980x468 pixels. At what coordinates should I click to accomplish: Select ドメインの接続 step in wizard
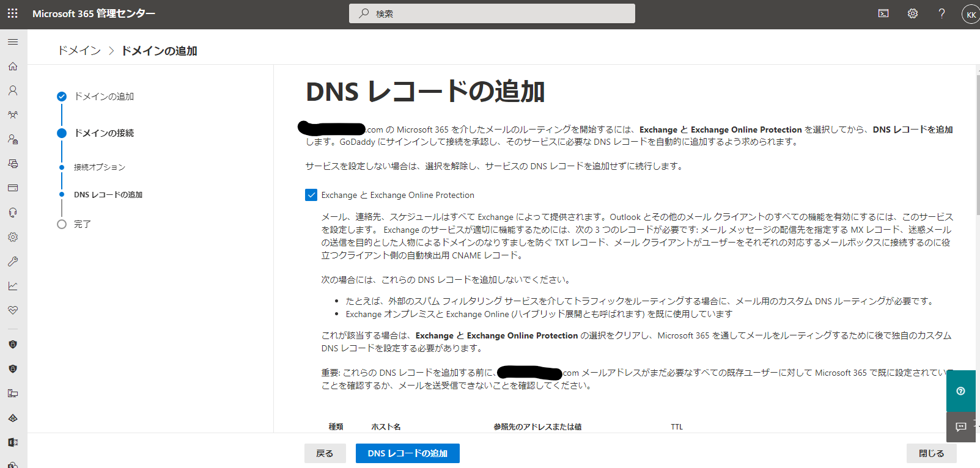tap(95, 133)
